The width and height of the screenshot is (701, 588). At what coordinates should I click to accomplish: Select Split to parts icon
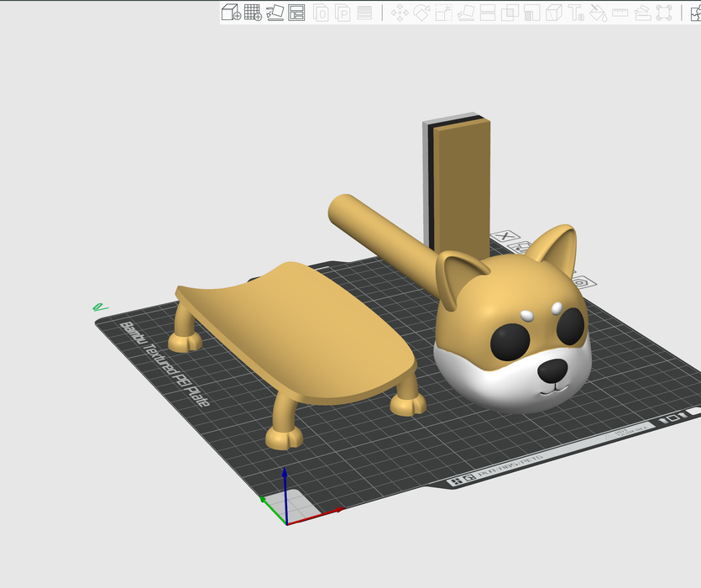pyautogui.click(x=343, y=13)
